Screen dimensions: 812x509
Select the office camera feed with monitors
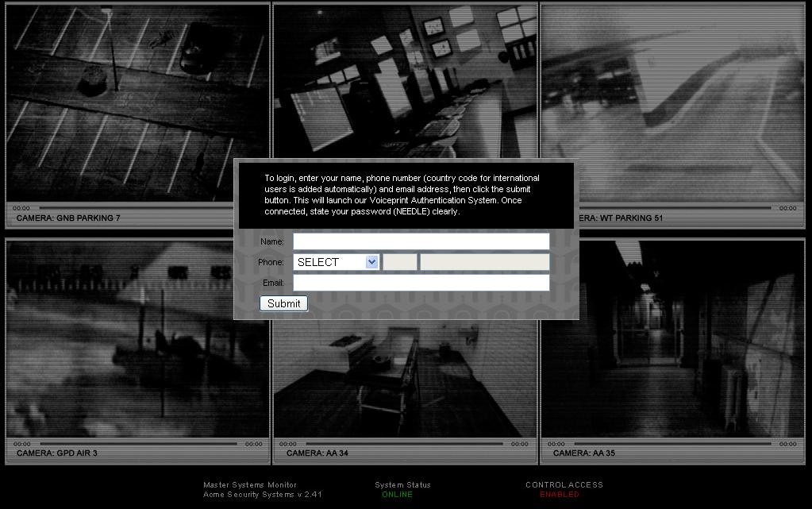tap(405, 79)
